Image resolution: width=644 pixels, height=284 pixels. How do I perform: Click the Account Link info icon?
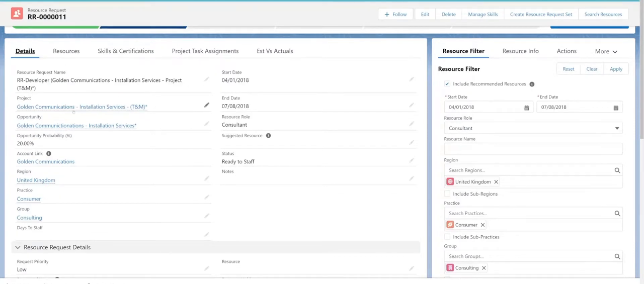(x=49, y=154)
